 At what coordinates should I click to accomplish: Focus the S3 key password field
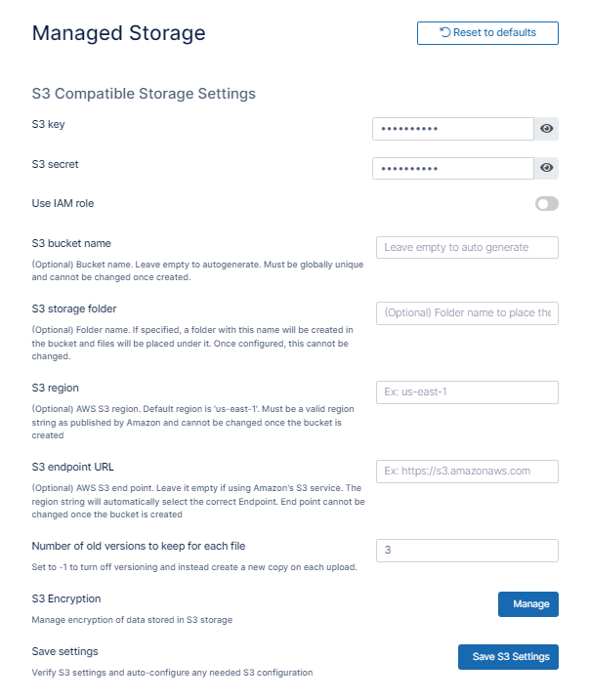tap(452, 129)
